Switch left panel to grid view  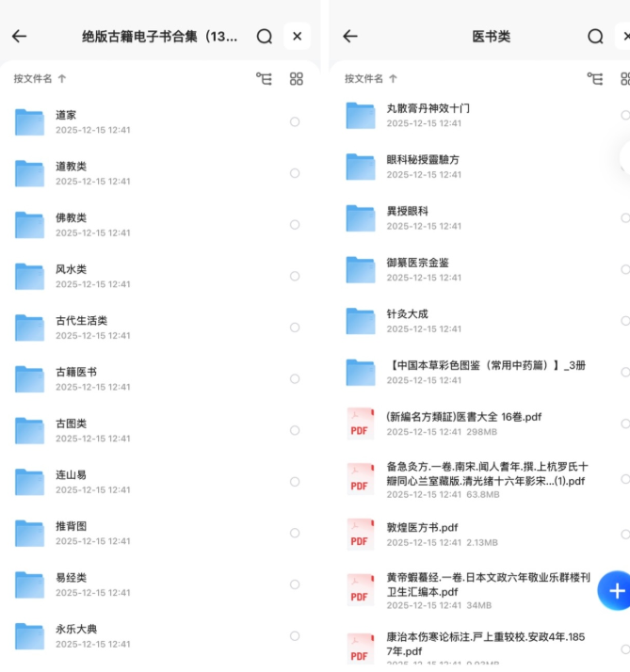[297, 79]
